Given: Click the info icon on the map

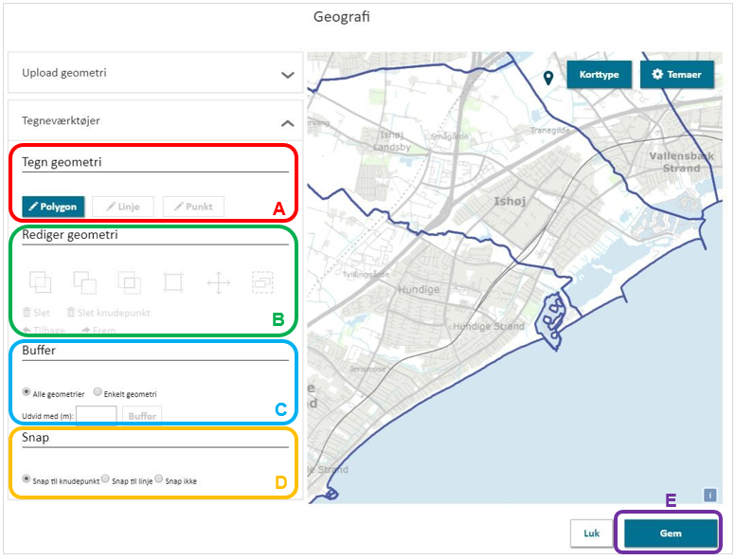Looking at the screenshot, I should [709, 494].
